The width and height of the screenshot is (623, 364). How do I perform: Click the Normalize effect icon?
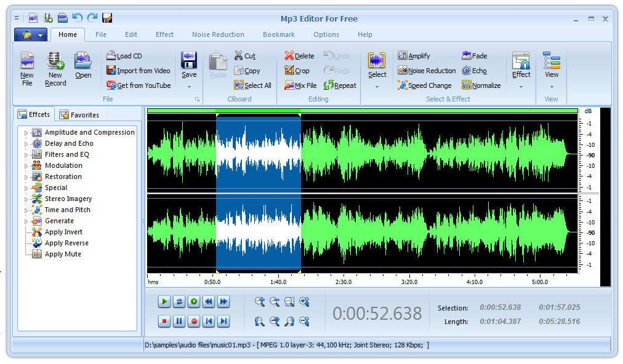[x=467, y=85]
